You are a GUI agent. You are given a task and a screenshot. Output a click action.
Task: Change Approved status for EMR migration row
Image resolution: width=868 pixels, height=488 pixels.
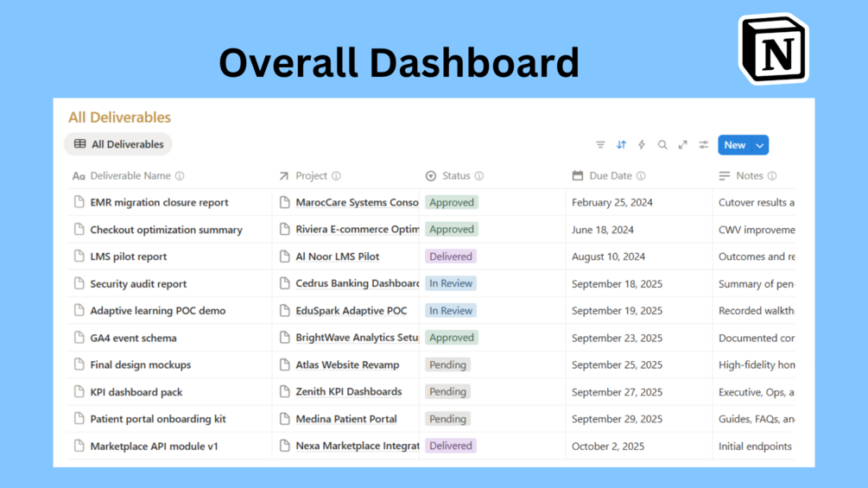click(452, 202)
